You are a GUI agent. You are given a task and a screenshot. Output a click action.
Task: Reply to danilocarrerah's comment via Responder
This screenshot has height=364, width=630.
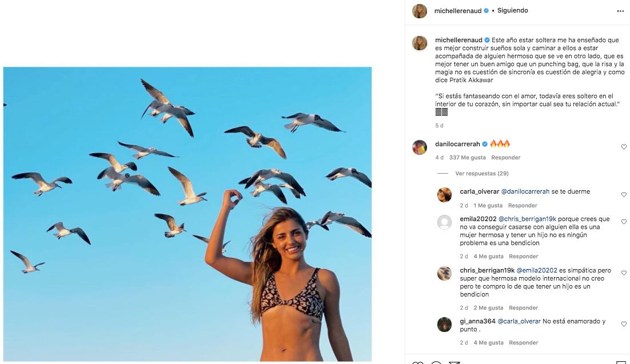[506, 158]
